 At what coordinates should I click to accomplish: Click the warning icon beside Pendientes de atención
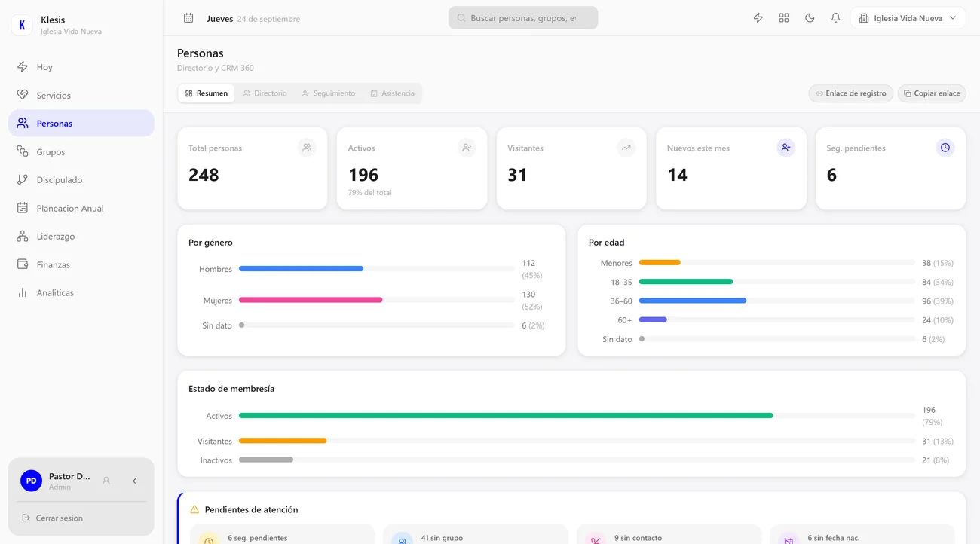194,510
